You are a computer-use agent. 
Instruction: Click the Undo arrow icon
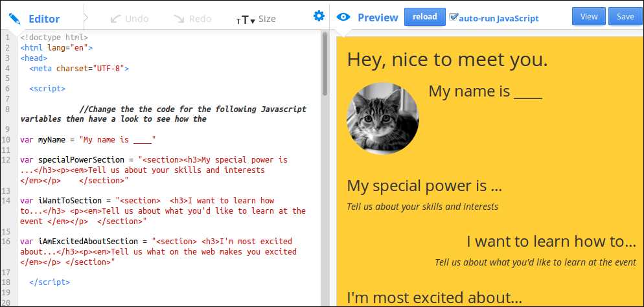116,19
